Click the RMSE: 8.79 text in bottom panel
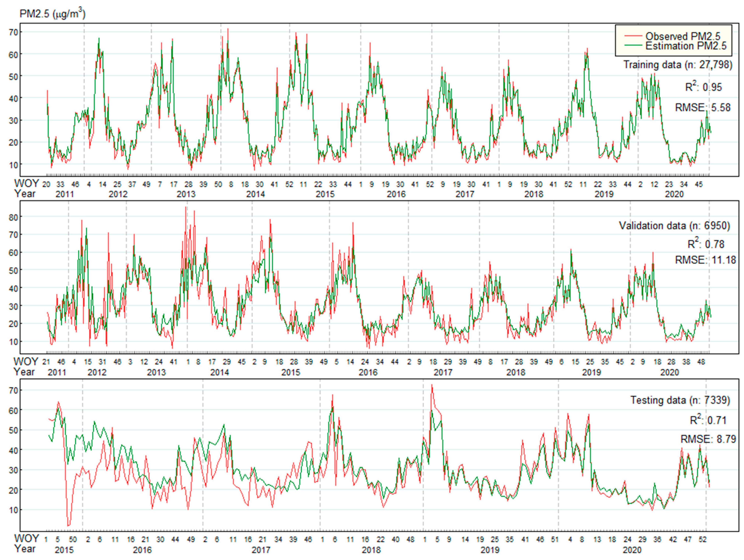The image size is (744, 560). (708, 439)
